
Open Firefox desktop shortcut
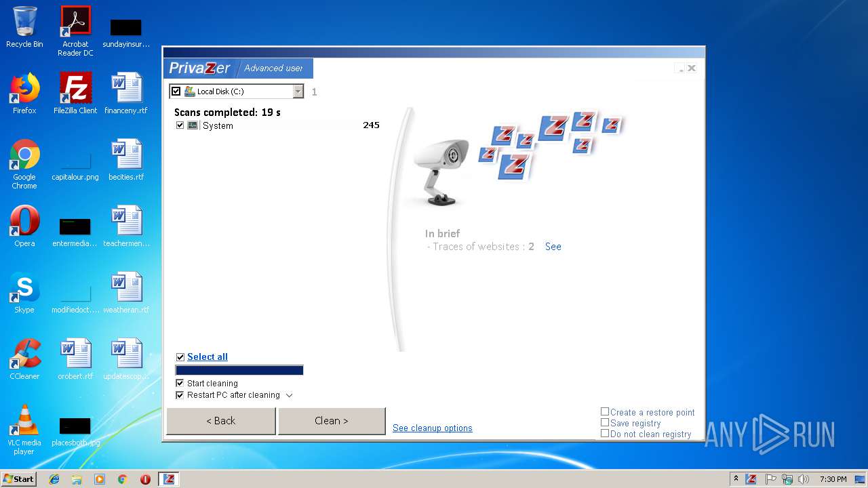(x=24, y=94)
